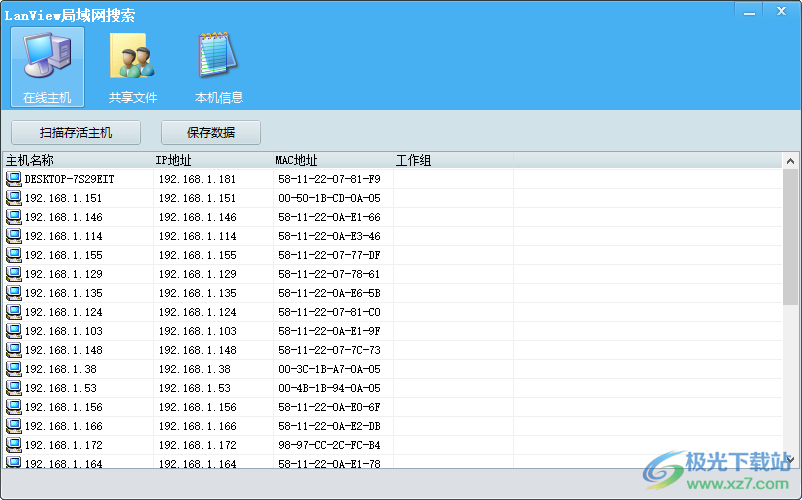Click MAC address 58-11-22-07-7C-73
This screenshot has width=802, height=500.
click(x=329, y=350)
